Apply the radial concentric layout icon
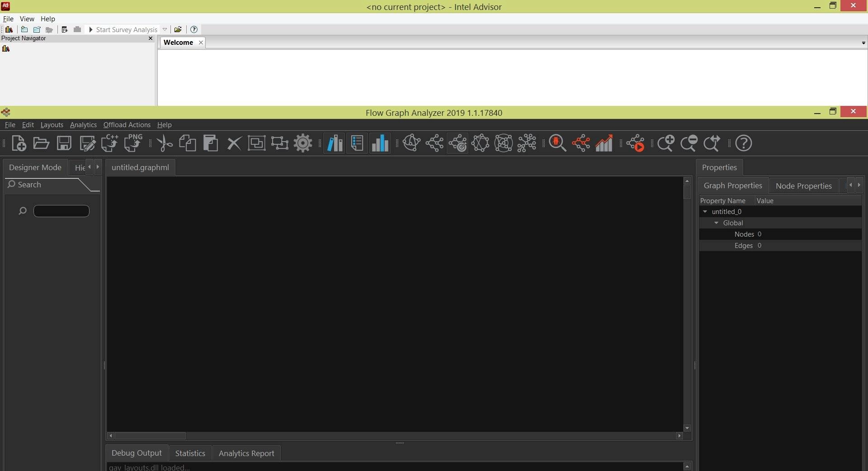This screenshot has height=471, width=868. [504, 143]
